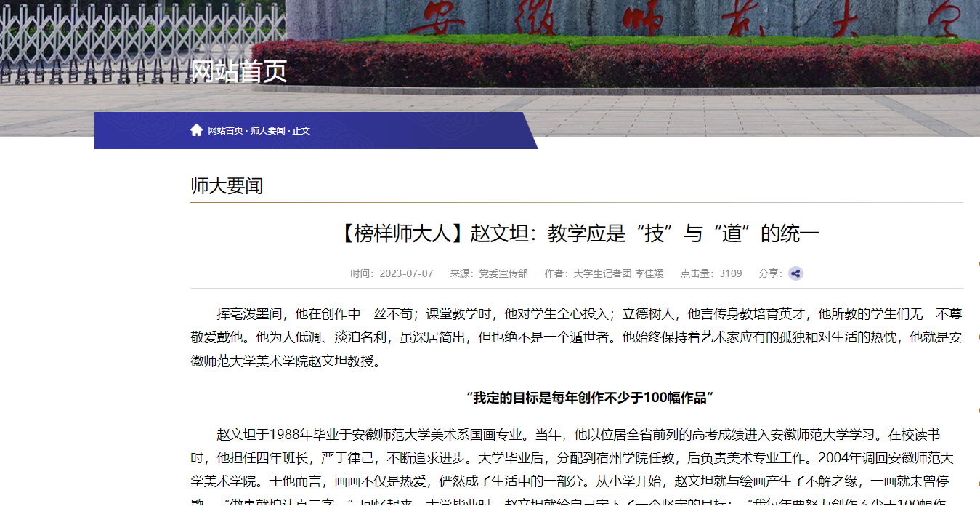The image size is (980, 509).
Task: Click the opening paragraph starting with 挥毫泼墨间
Action: point(576,337)
